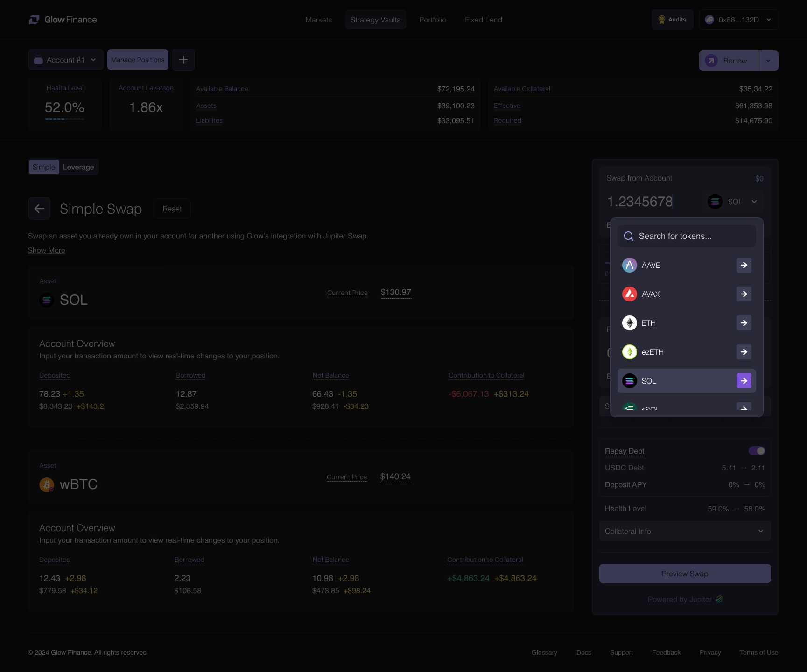Image resolution: width=807 pixels, height=672 pixels.
Task: Click the arrow icon in the AVAX row
Action: [x=744, y=294]
